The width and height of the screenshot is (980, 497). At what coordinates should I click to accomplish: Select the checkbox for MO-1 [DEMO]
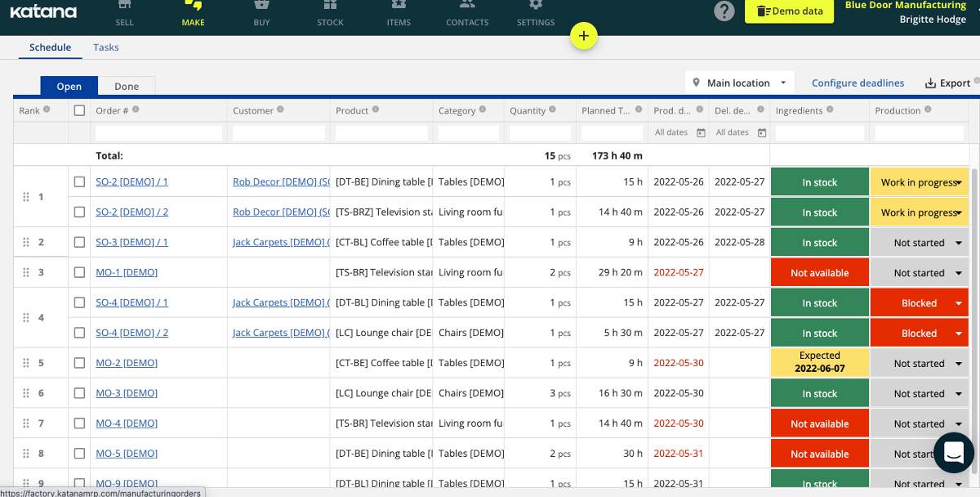(x=79, y=272)
